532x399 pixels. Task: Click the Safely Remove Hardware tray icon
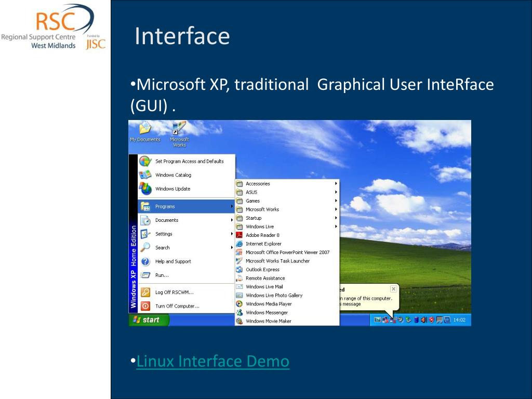click(408, 320)
